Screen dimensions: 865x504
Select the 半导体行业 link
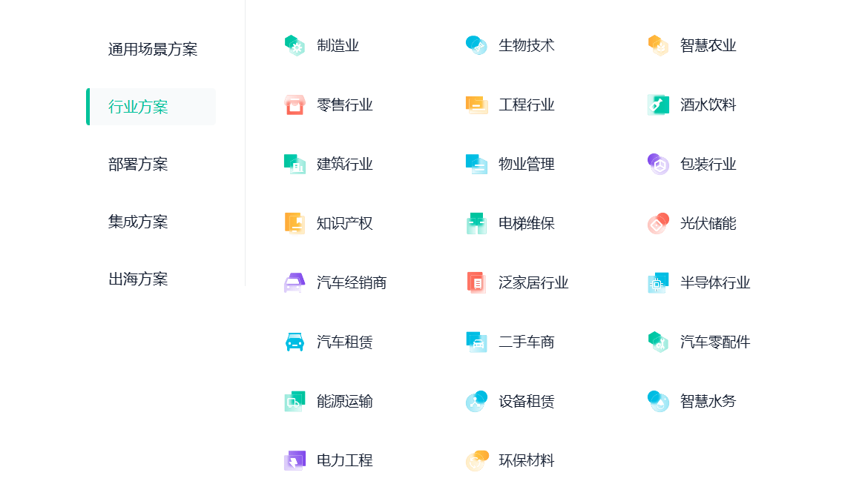click(x=715, y=283)
